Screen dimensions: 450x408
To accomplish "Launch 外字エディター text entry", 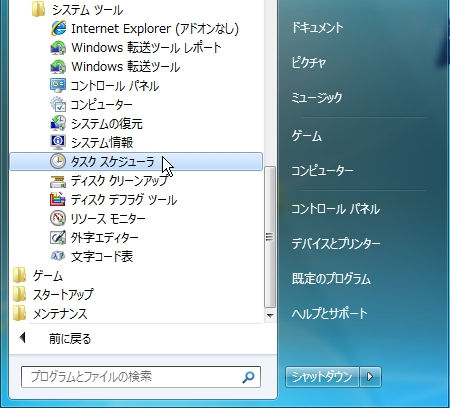I will click(105, 238).
